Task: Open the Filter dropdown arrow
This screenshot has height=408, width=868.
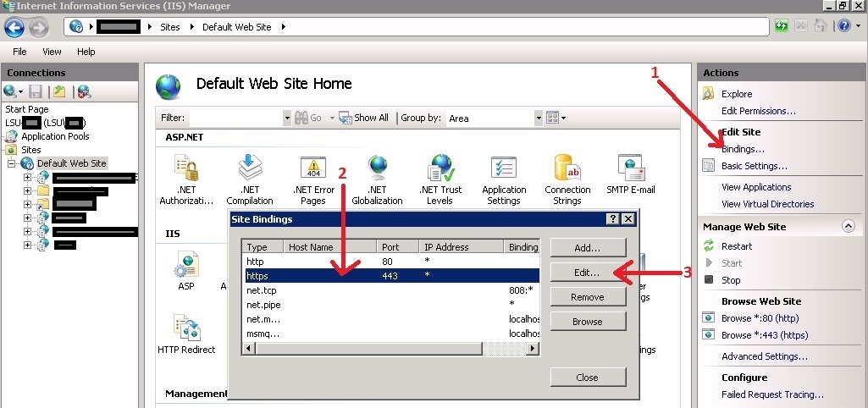Action: click(287, 118)
